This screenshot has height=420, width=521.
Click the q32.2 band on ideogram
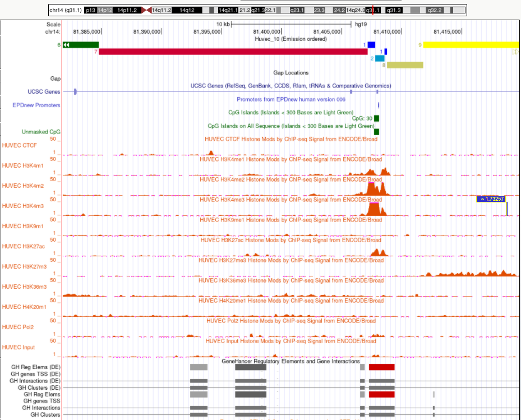pyautogui.click(x=434, y=10)
